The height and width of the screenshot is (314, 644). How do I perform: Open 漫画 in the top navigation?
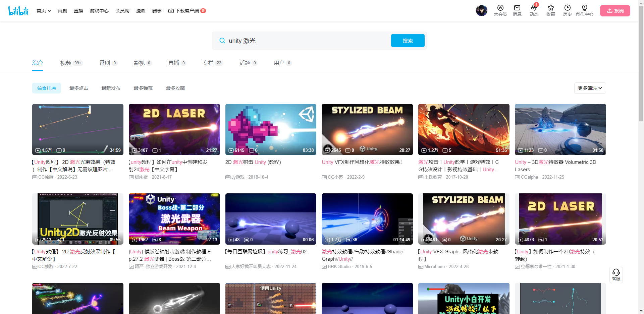click(x=141, y=11)
